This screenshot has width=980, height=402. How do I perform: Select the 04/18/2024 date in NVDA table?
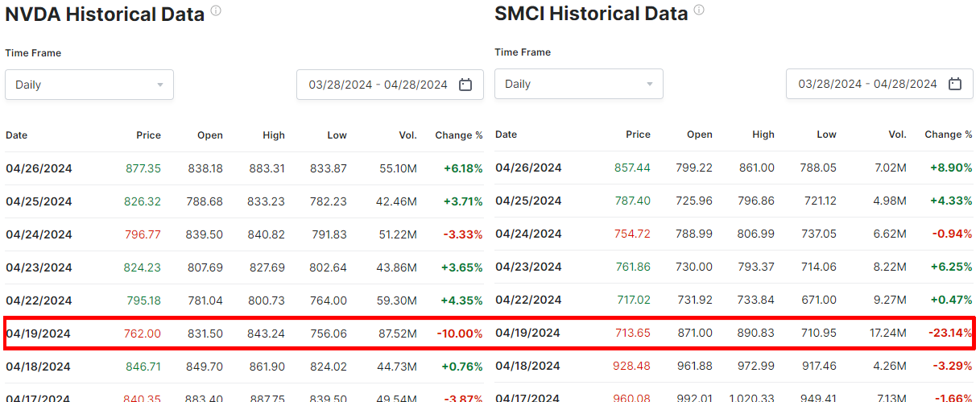(39, 367)
